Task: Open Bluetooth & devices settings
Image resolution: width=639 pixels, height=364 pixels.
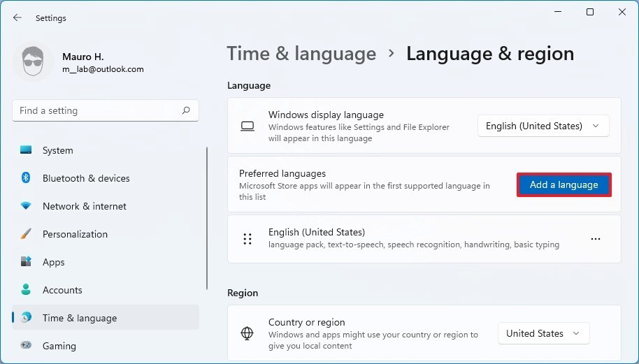Action: [x=106, y=178]
